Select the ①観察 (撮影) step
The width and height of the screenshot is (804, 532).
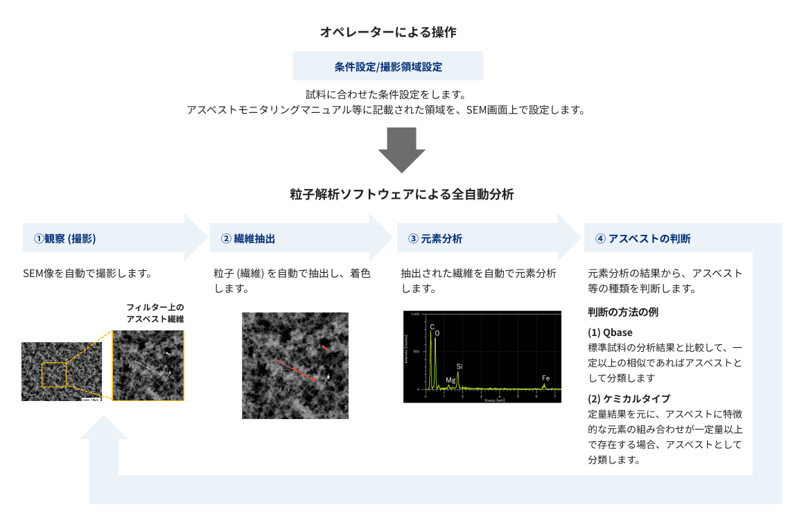click(x=65, y=238)
